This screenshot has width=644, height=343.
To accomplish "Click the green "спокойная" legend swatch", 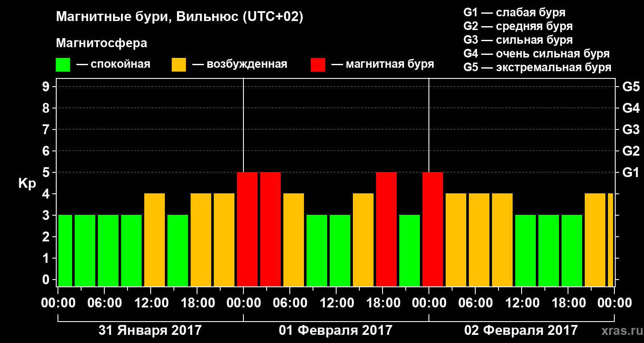I will [63, 65].
